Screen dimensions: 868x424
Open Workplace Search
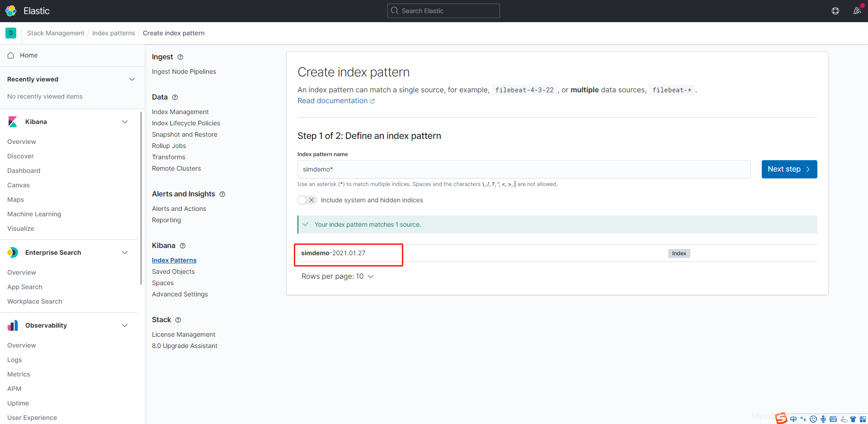[x=35, y=301]
